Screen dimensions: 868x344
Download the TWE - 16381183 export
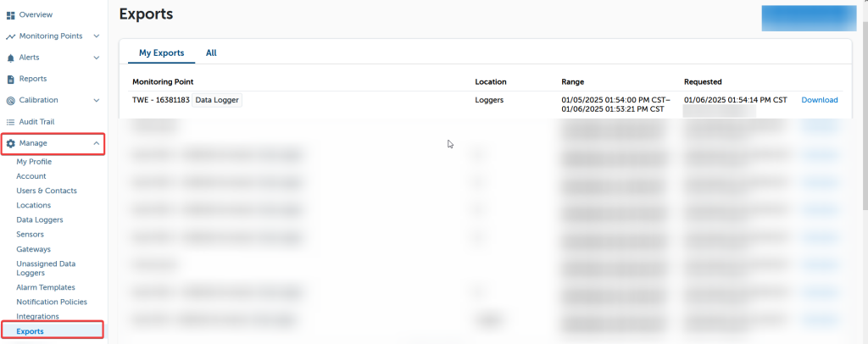click(x=819, y=100)
